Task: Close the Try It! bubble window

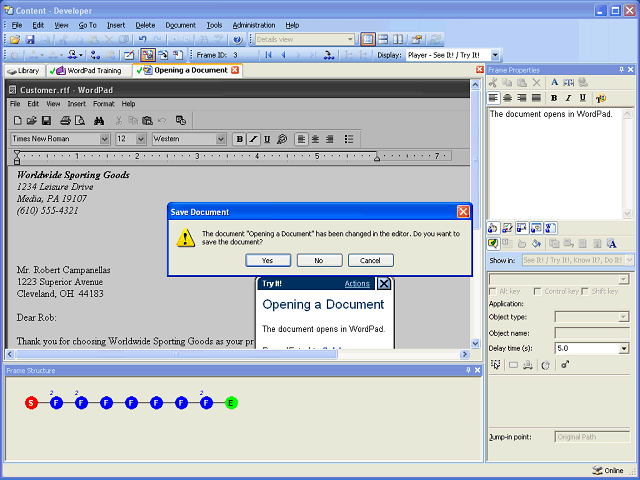Action: tap(384, 284)
